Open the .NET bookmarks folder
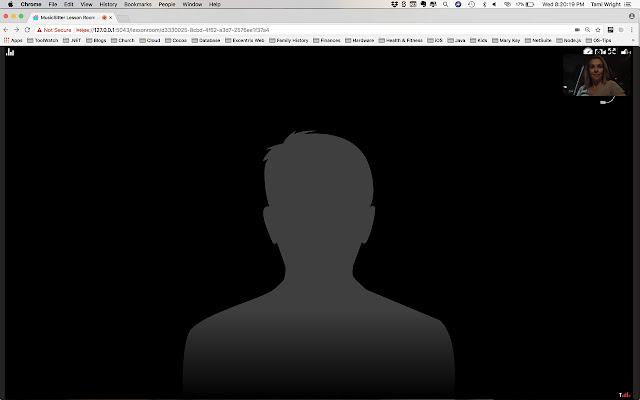 [72, 40]
